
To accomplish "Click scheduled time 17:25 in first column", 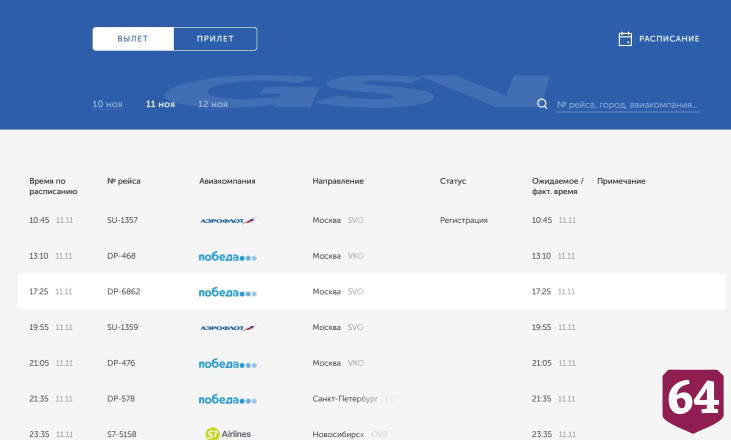I will click(x=39, y=291).
